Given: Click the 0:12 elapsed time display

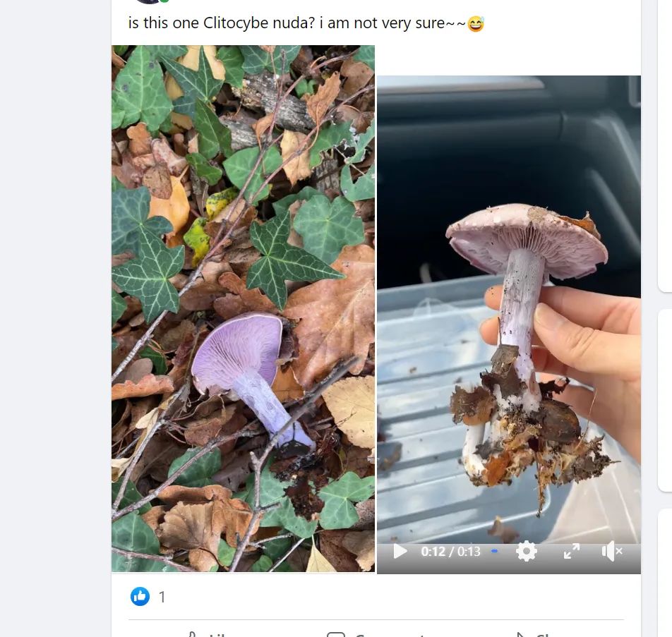Looking at the screenshot, I should [431, 552].
